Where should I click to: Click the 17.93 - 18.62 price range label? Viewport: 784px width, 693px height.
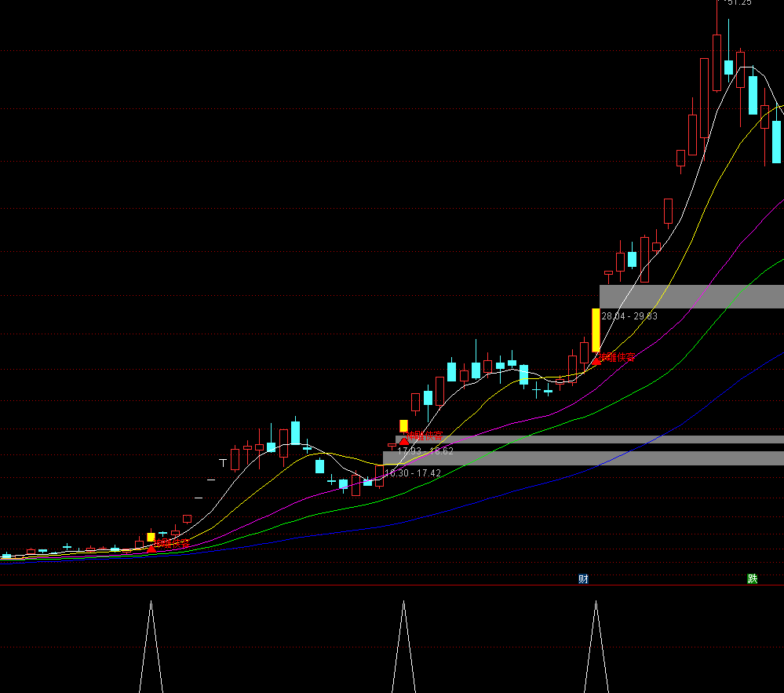coord(425,451)
